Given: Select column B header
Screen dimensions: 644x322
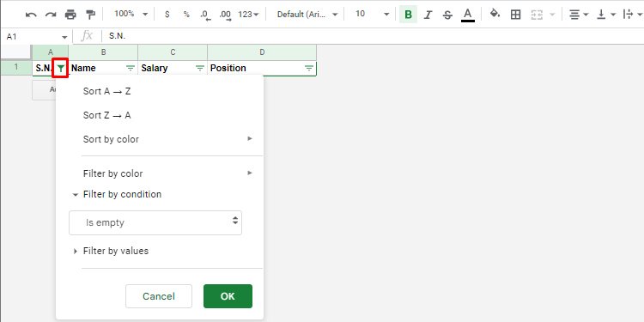Looking at the screenshot, I should pos(104,52).
